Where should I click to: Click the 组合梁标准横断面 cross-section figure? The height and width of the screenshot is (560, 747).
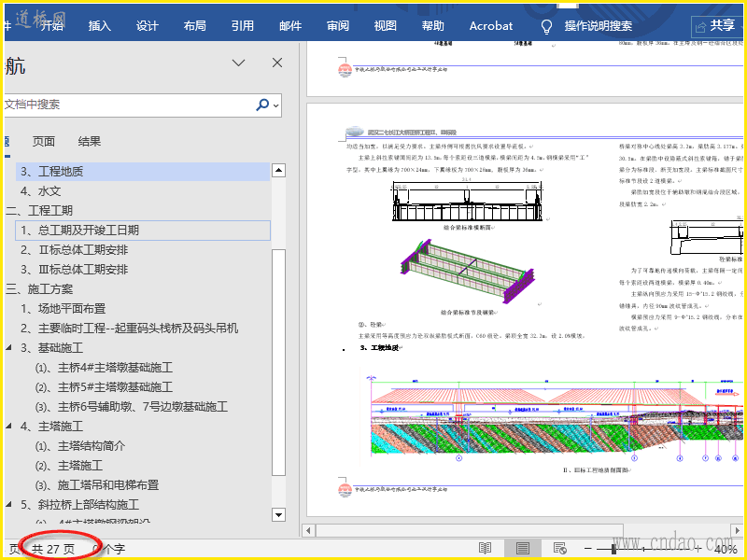pos(468,201)
